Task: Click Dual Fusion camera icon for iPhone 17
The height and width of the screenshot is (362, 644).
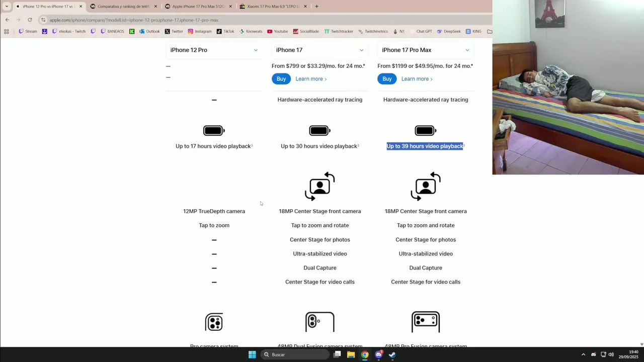Action: (x=320, y=322)
